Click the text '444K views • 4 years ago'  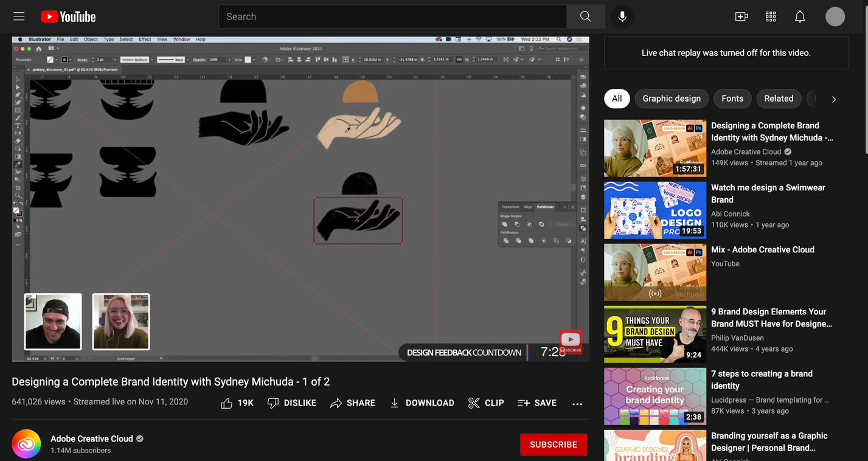752,348
